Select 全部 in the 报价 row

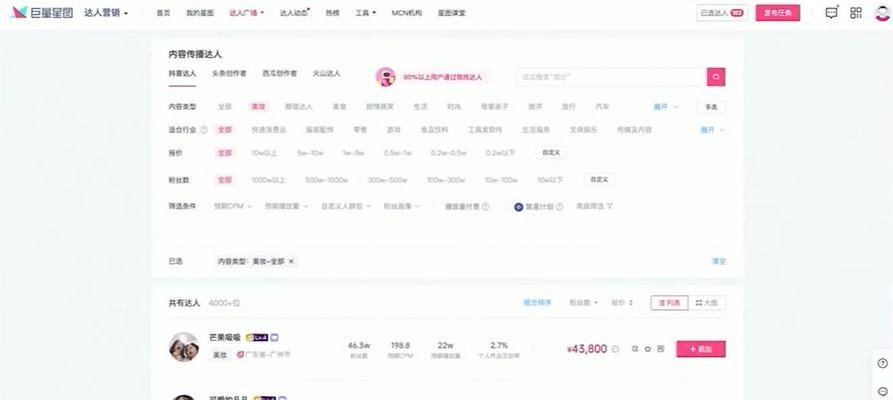[x=225, y=153]
